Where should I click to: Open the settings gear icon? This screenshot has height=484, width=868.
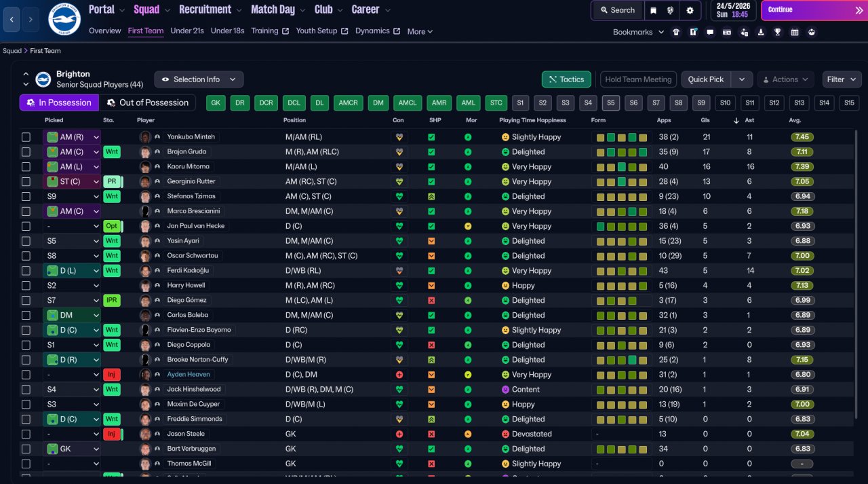click(690, 10)
